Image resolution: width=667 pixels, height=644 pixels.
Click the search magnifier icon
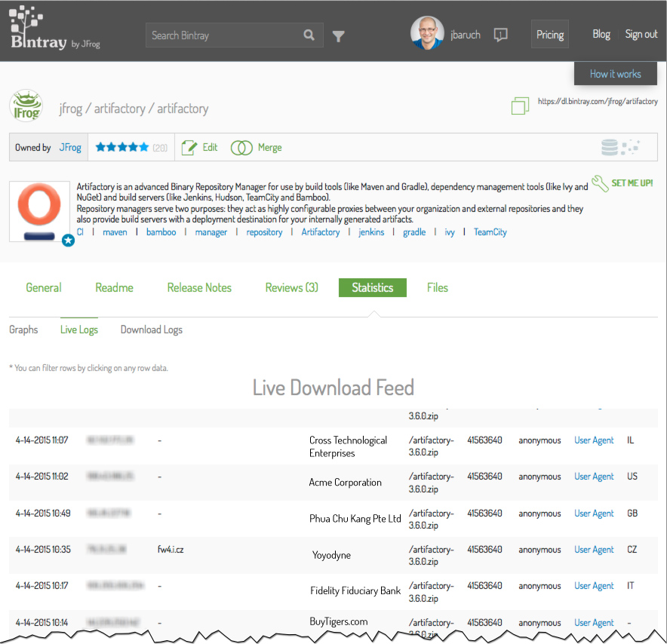(x=309, y=35)
